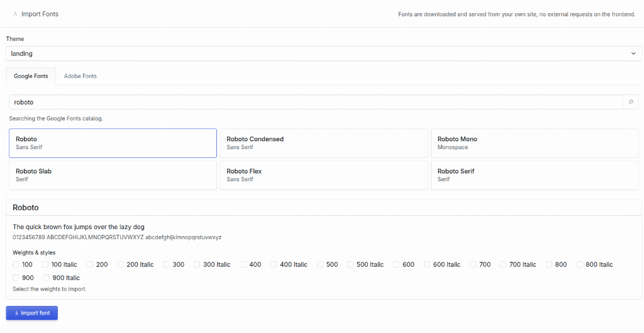Click the Import Fonts header font icon
The image size is (644, 333).
coord(15,14)
